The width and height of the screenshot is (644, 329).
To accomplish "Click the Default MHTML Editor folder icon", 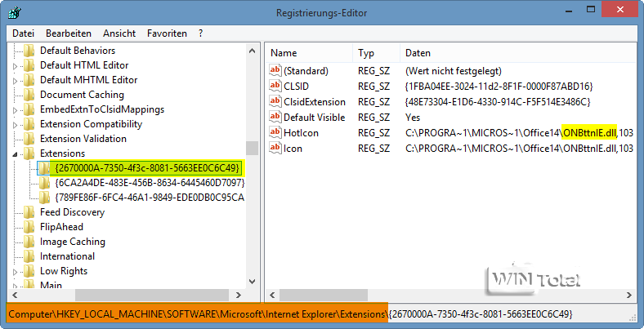I will pos(29,80).
